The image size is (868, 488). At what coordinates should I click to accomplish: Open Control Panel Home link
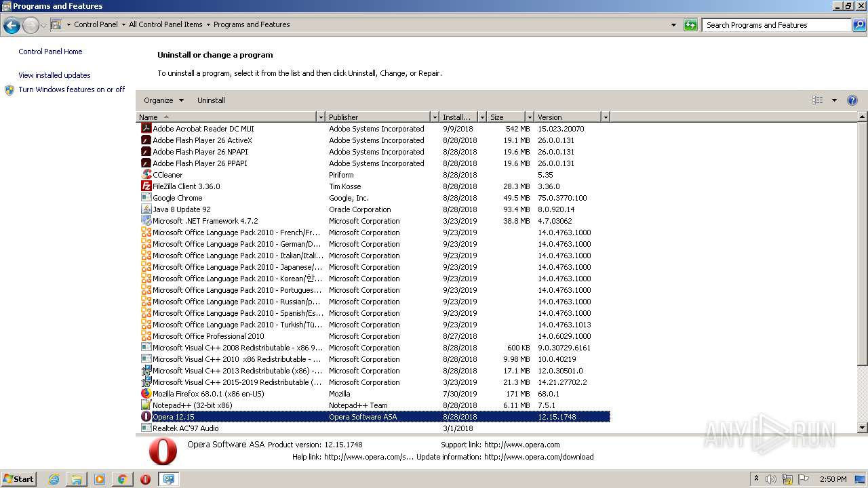pos(50,52)
